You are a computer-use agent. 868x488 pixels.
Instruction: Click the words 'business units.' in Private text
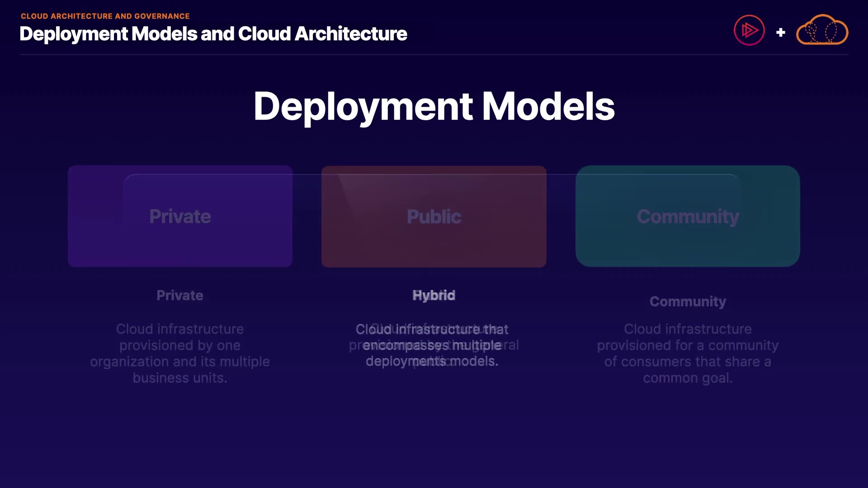tap(180, 378)
